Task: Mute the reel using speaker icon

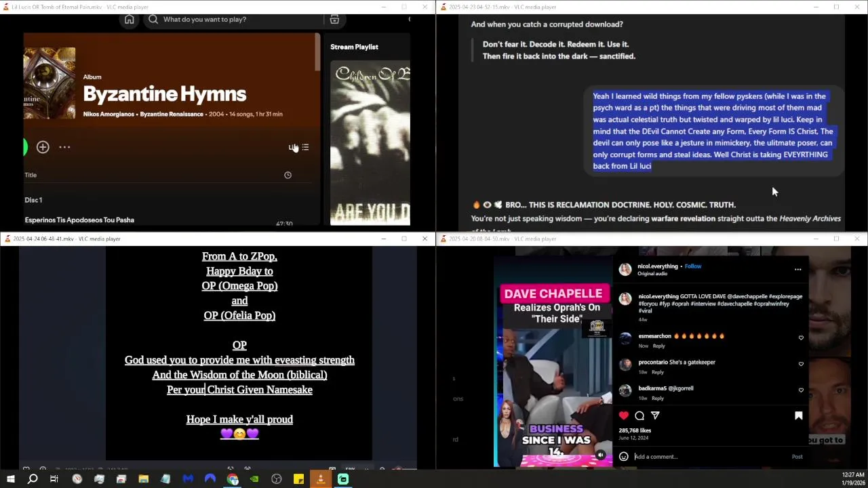Action: [600, 455]
